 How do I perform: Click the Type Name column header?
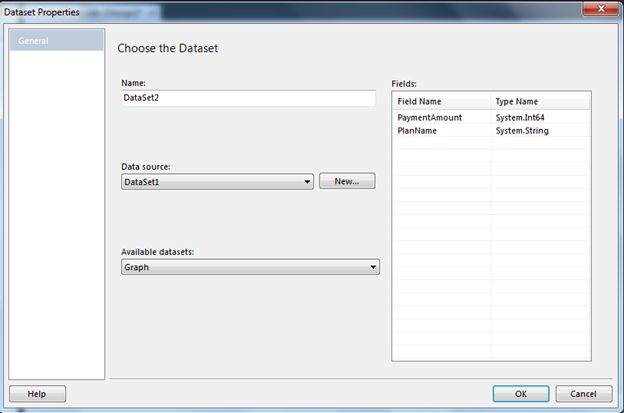pos(540,101)
